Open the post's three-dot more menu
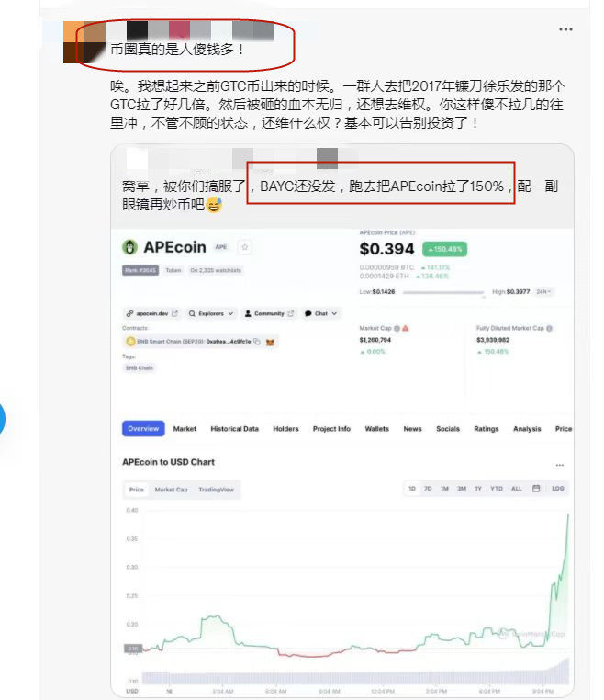 click(565, 29)
